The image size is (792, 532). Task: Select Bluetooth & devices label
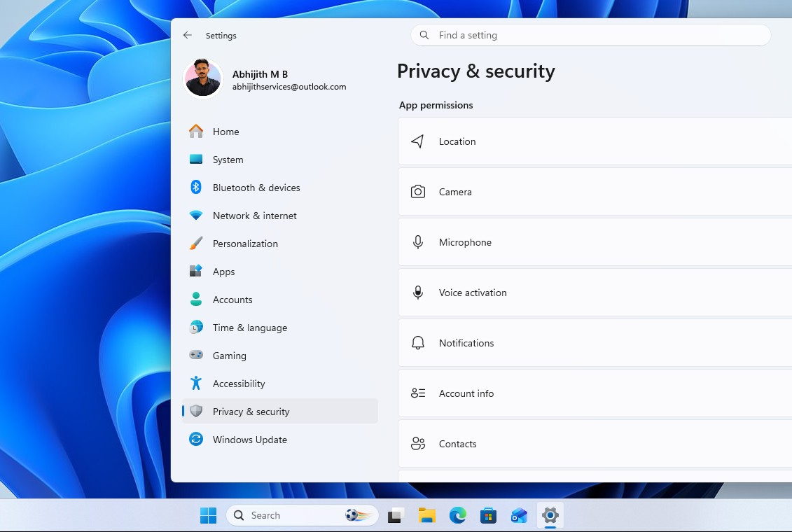click(x=256, y=188)
